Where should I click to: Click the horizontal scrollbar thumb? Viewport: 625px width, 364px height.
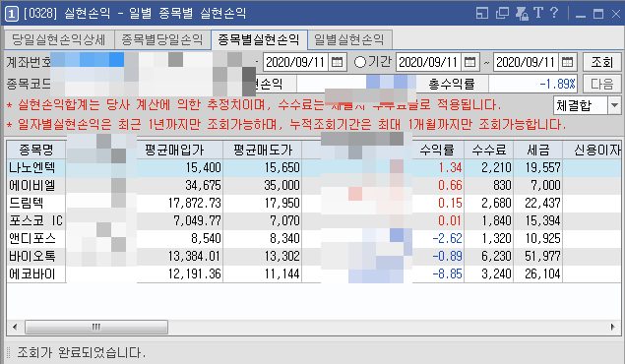96,328
